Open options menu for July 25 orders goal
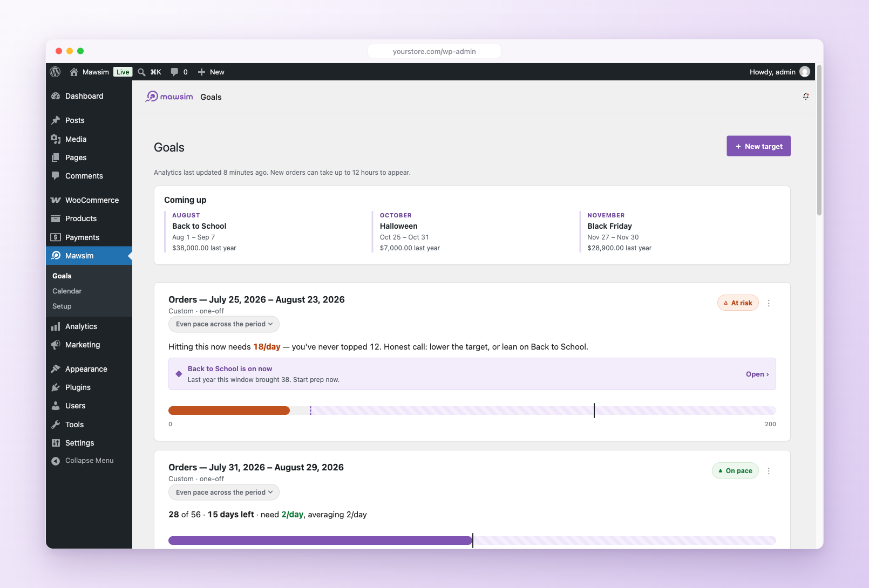The image size is (869, 588). coord(769,303)
